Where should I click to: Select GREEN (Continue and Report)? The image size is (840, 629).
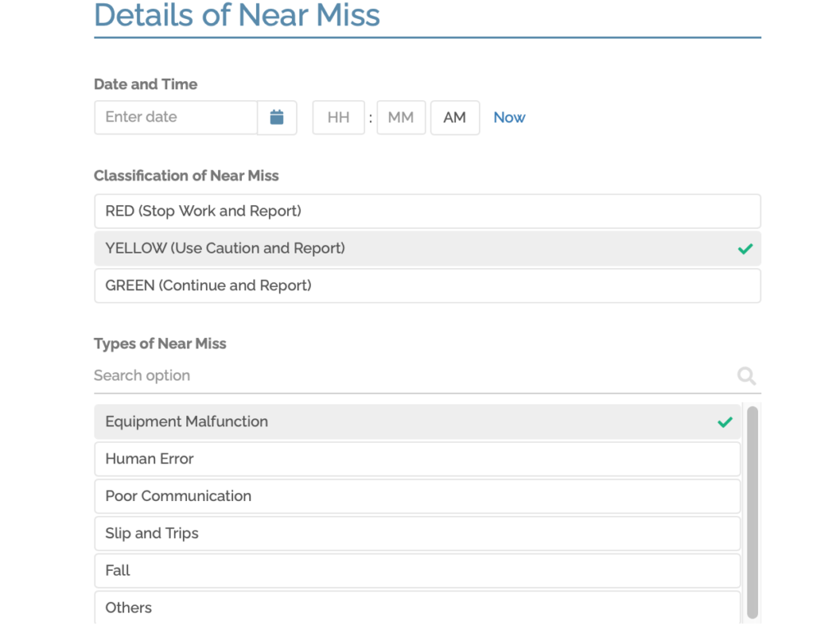(427, 285)
